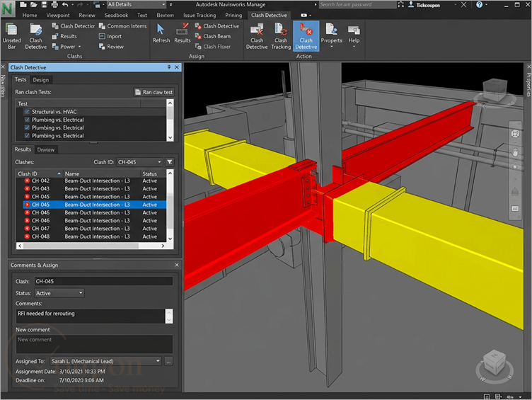
Task: Click the Undo arrow icon
Action: point(65,5)
